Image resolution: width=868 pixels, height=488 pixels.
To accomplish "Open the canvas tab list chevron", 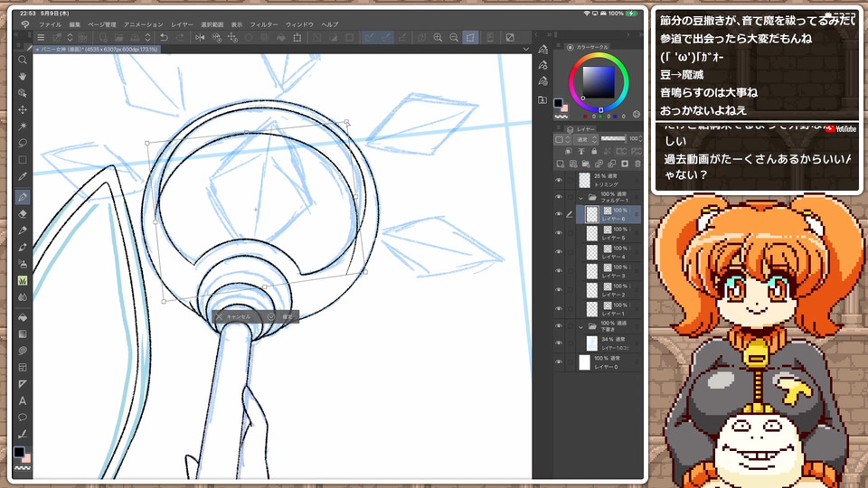I will click(525, 49).
